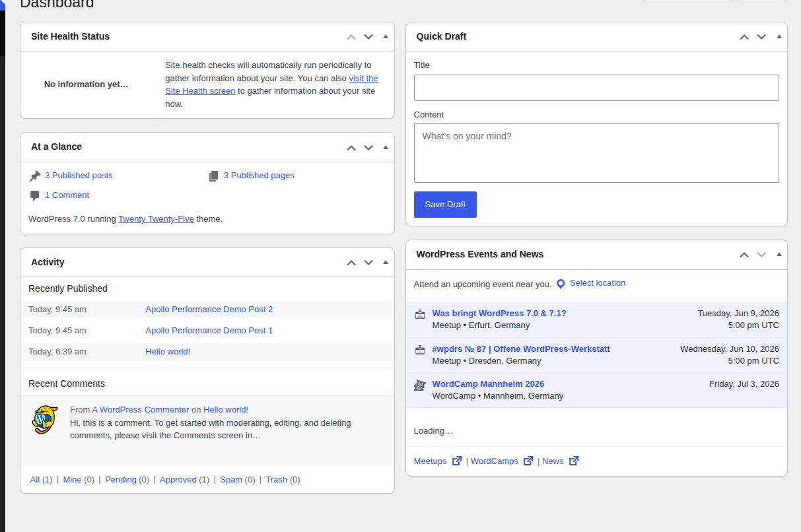Open WordCamp Mannheim 2026 event
Viewport: 801px width, 532px height.
(488, 384)
